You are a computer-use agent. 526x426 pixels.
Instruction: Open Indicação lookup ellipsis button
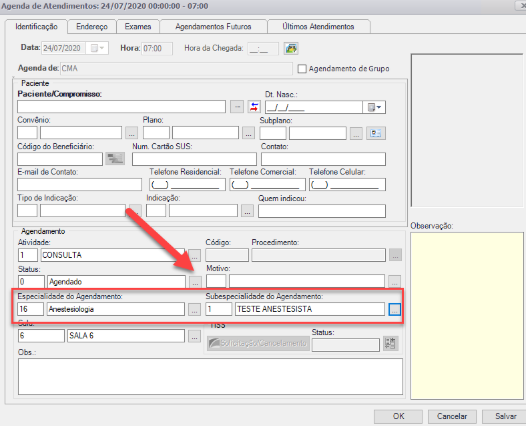(247, 211)
